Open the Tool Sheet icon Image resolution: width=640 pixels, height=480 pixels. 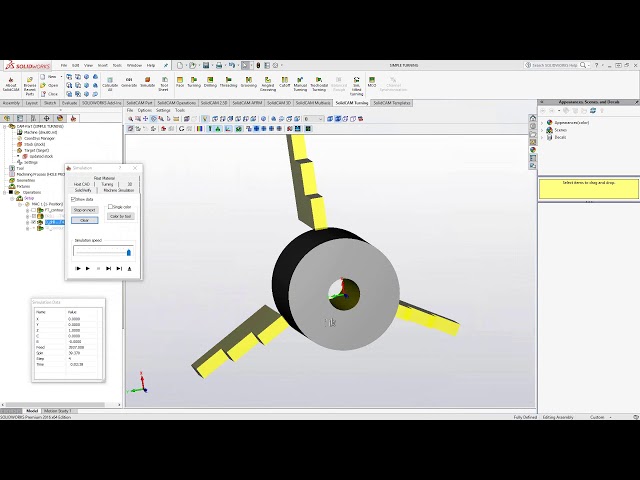[164, 84]
